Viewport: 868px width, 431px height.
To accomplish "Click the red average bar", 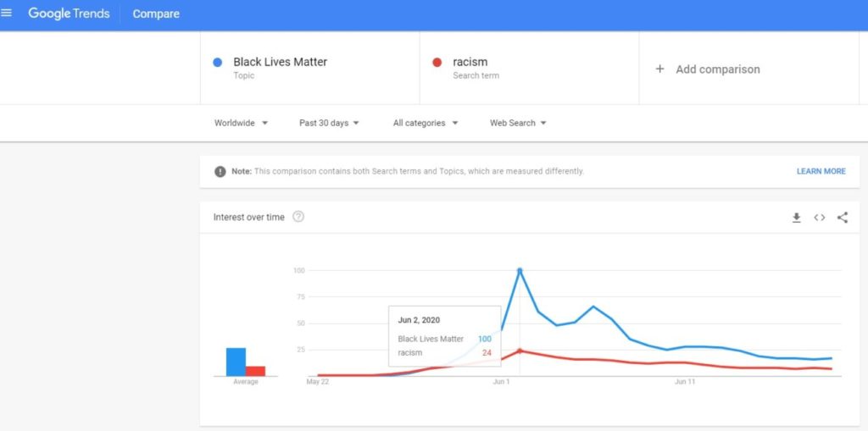I will pyautogui.click(x=256, y=371).
